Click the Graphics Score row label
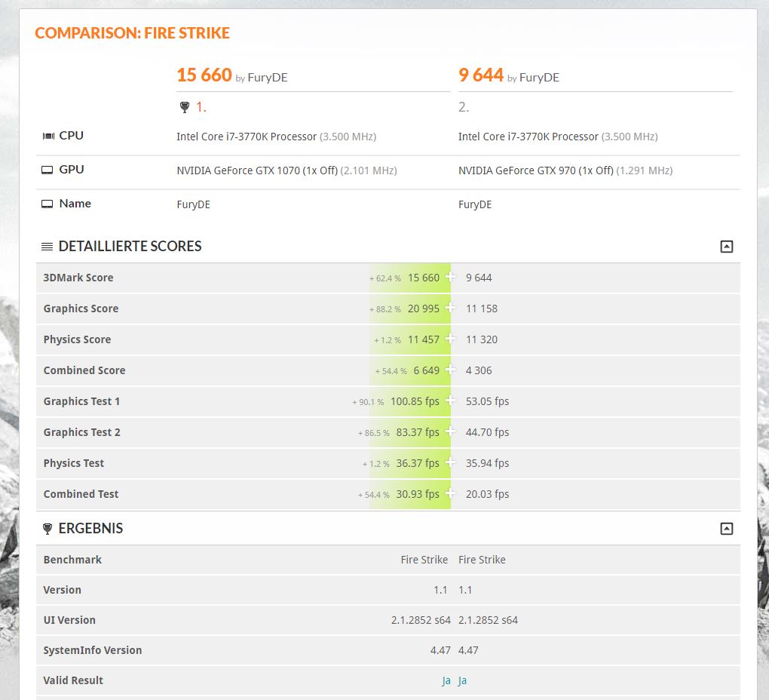 (81, 309)
